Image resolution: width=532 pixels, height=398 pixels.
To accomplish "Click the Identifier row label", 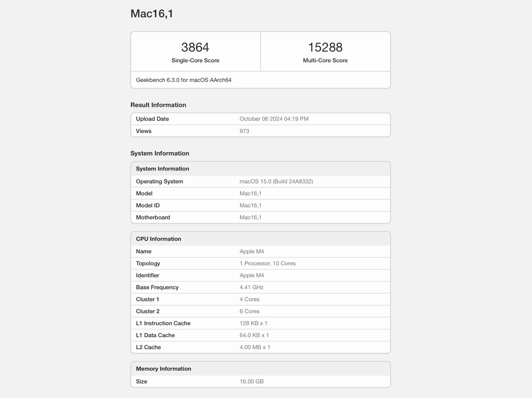I will pyautogui.click(x=147, y=275).
